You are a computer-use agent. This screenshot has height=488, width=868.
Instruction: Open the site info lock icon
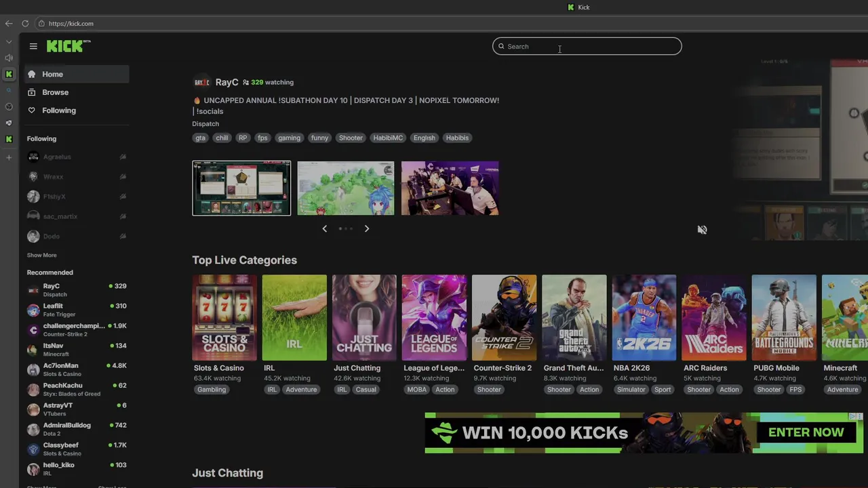(41, 24)
